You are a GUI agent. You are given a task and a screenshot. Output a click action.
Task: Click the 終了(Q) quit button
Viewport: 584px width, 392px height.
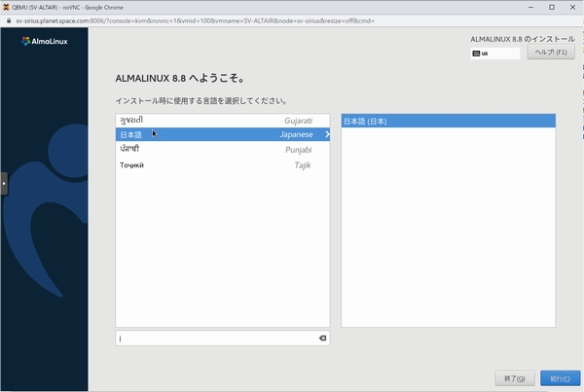pos(515,378)
